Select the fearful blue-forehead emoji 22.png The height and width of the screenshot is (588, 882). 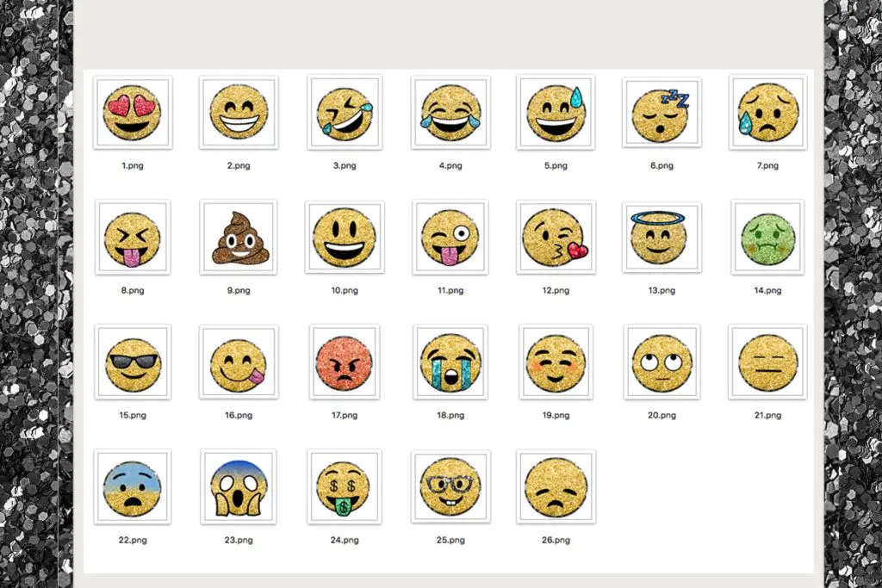(x=133, y=486)
